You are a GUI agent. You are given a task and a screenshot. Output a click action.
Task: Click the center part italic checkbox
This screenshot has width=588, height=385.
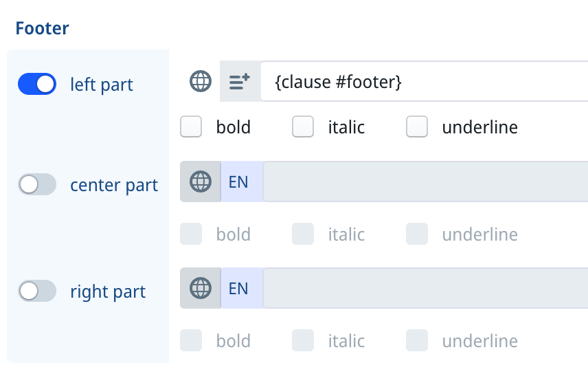pos(303,234)
